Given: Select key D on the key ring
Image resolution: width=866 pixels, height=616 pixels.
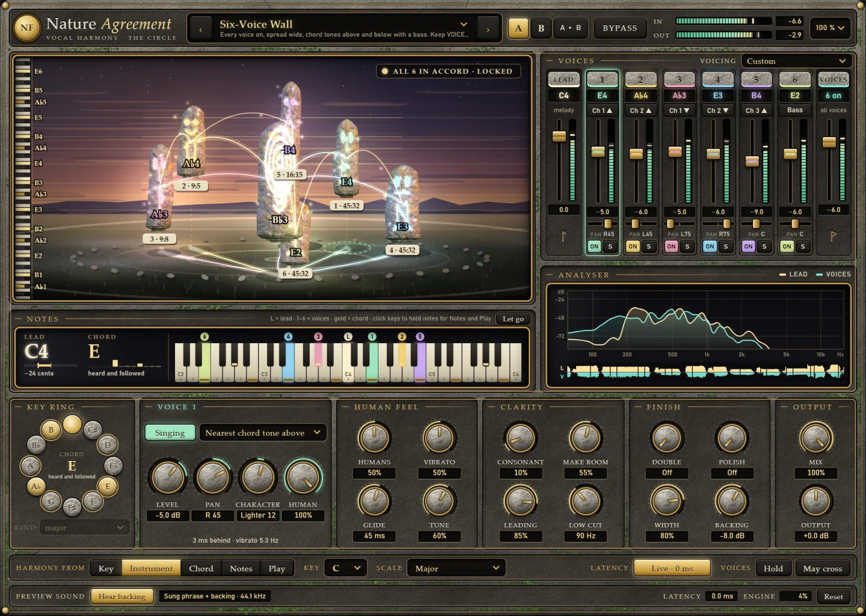Looking at the screenshot, I should click(x=108, y=445).
